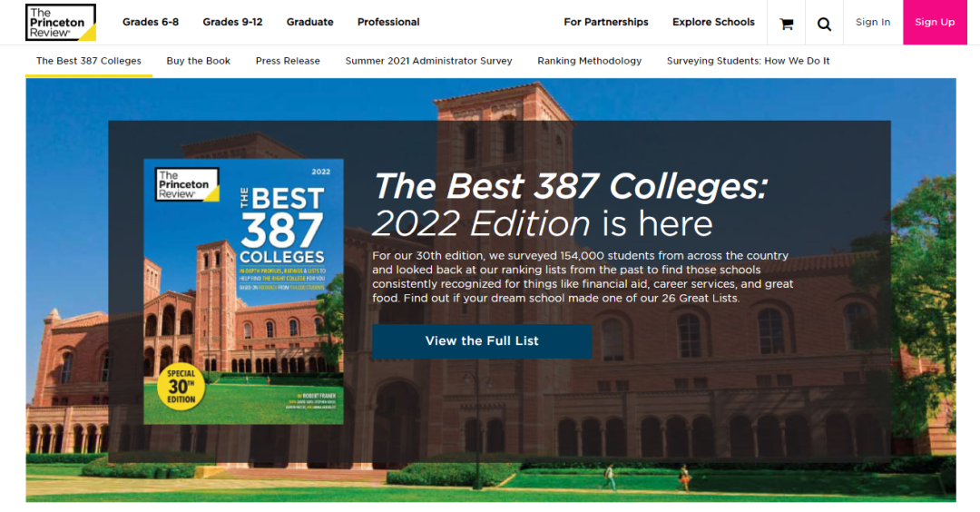Click the View the Full List button
Viewport: 980px width, 512px height.
(482, 340)
